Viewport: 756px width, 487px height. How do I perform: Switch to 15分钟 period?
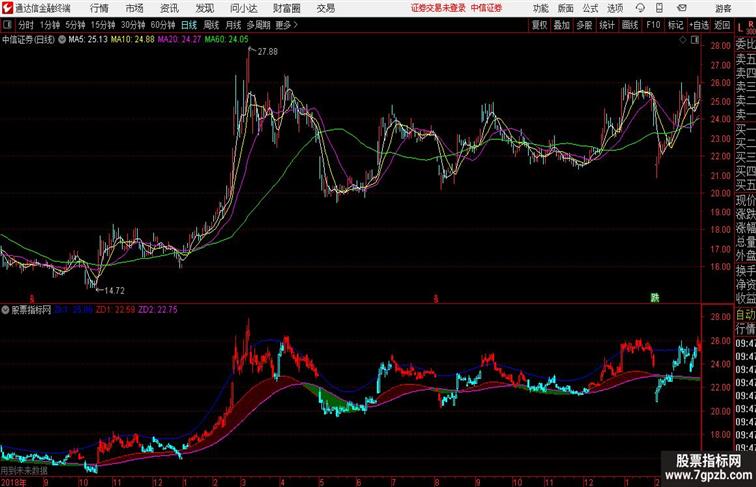[x=103, y=25]
